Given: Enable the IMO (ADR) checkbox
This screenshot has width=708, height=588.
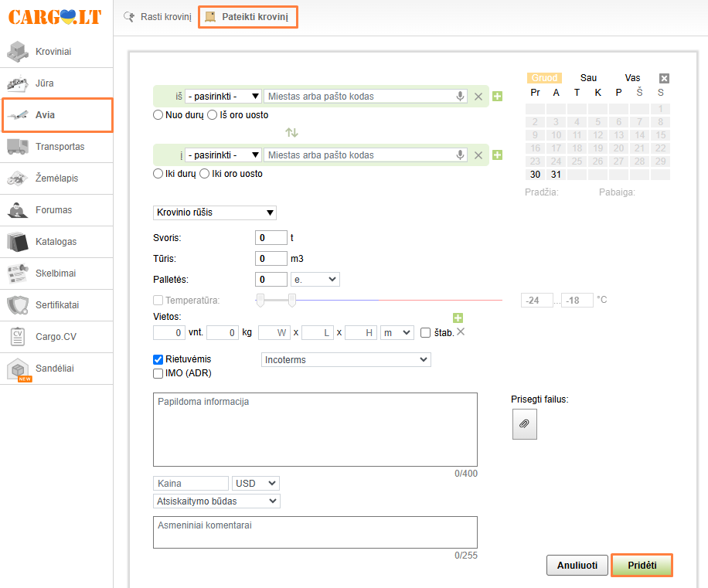Looking at the screenshot, I should tap(158, 373).
